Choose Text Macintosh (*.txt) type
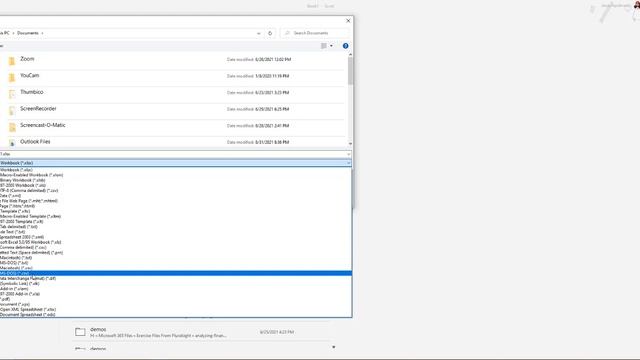 pyautogui.click(x=176, y=258)
